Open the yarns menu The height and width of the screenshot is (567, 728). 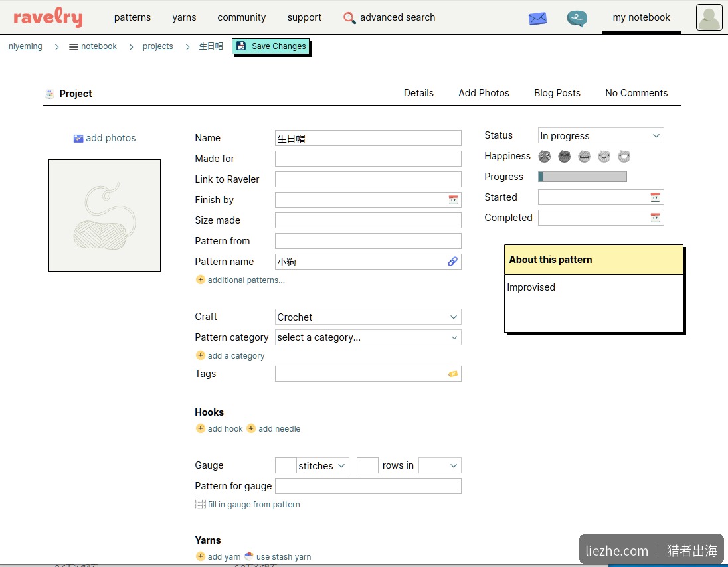tap(184, 18)
